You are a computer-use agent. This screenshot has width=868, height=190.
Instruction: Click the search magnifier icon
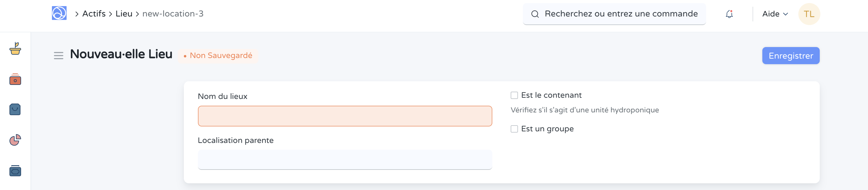tap(535, 14)
